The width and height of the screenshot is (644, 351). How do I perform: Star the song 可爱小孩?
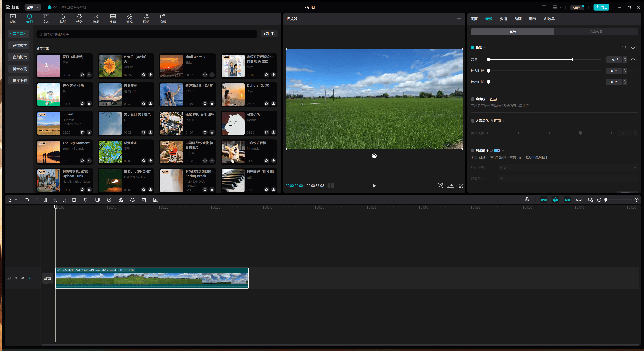(266, 132)
